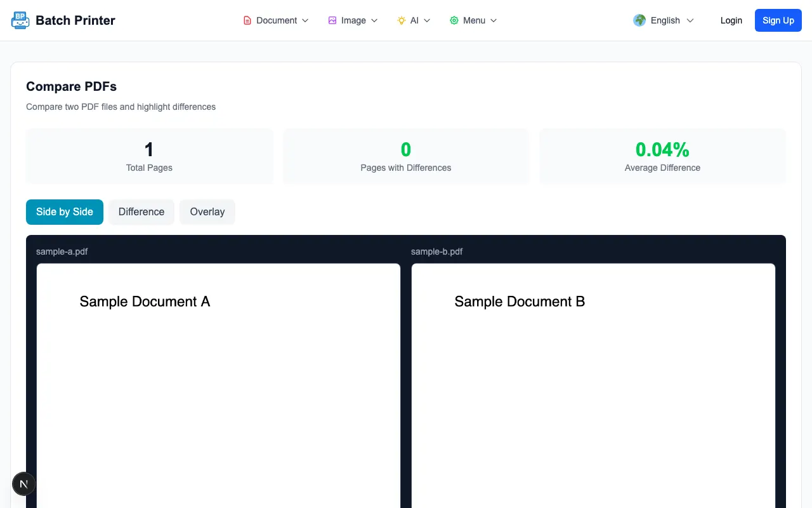Click the globe icon beside English

(x=639, y=20)
